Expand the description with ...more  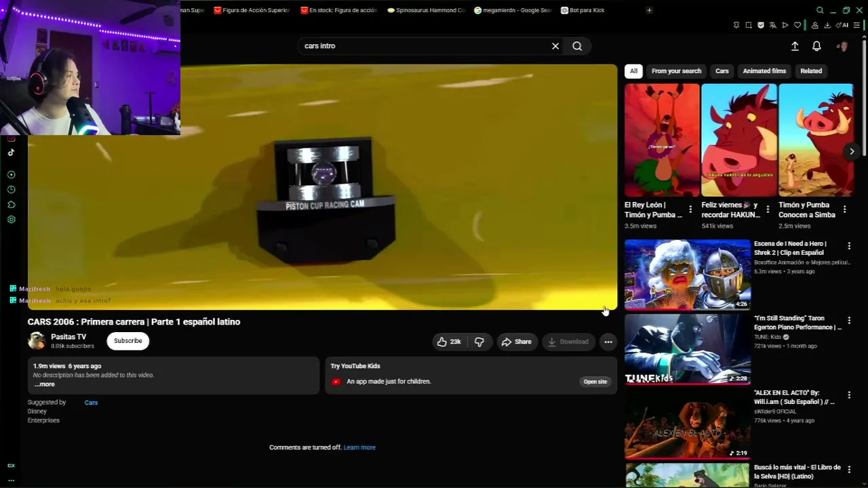(x=45, y=384)
